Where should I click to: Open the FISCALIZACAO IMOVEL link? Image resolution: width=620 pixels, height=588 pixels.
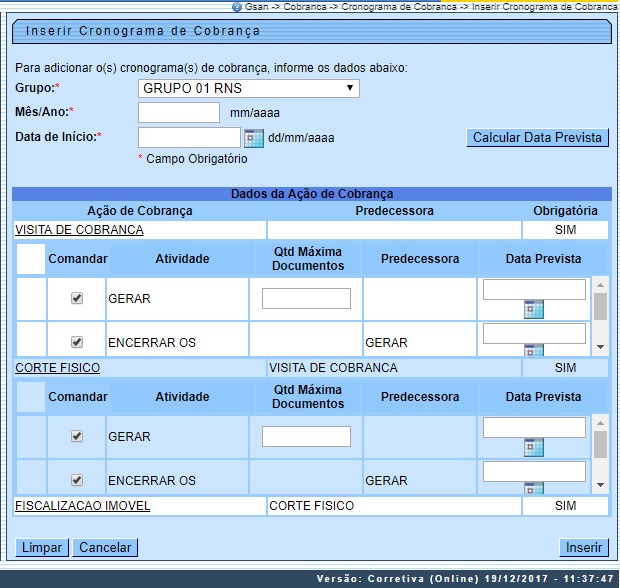pos(83,506)
